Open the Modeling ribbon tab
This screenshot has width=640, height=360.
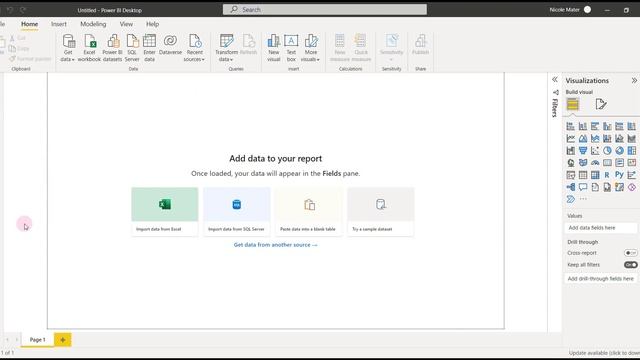(93, 24)
